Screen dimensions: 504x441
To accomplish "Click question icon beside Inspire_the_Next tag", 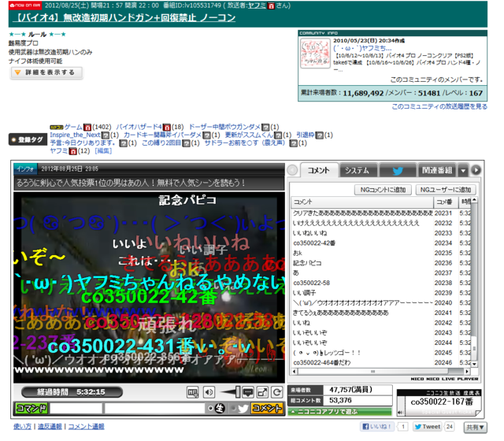I will (105, 135).
